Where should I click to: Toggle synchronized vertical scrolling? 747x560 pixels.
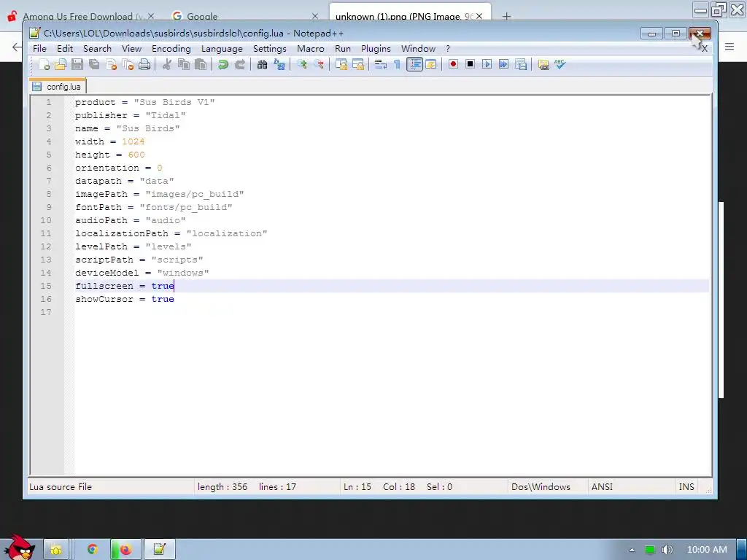pos(341,64)
